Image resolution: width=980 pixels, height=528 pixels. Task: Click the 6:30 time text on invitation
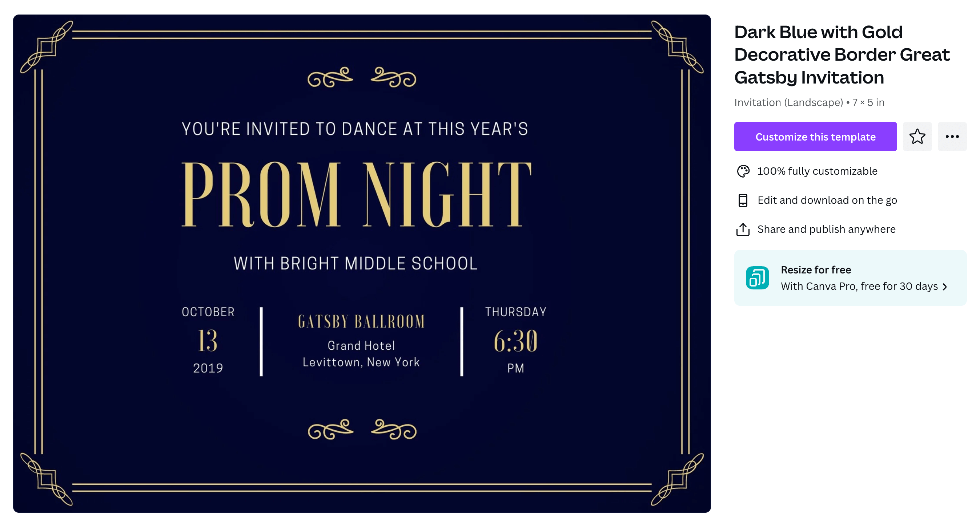tap(515, 341)
